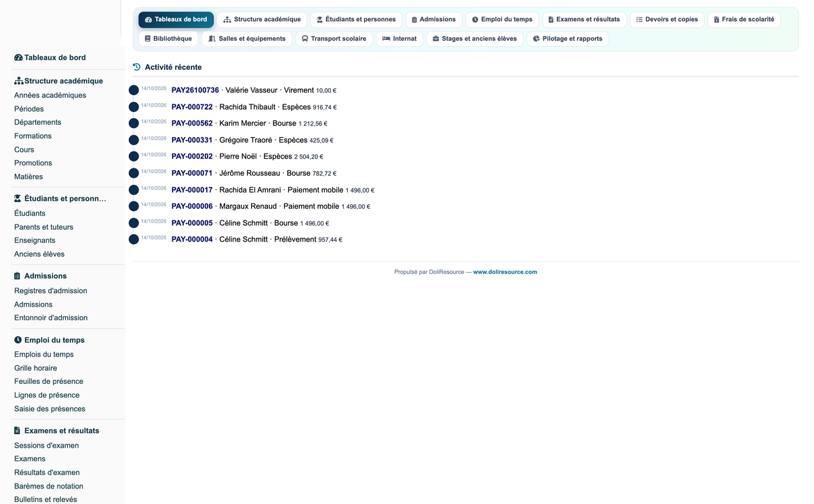This screenshot has height=504, width=814.
Task: Open the Examens et résultats tab
Action: pos(584,20)
